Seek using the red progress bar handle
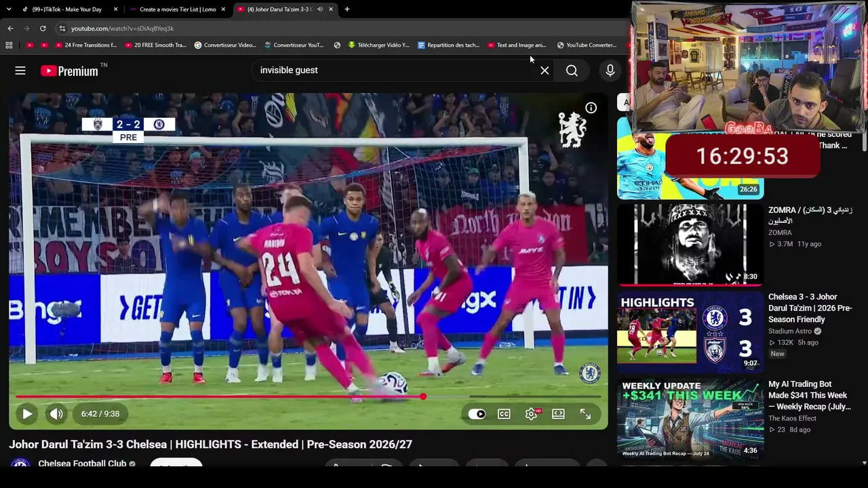 [423, 396]
